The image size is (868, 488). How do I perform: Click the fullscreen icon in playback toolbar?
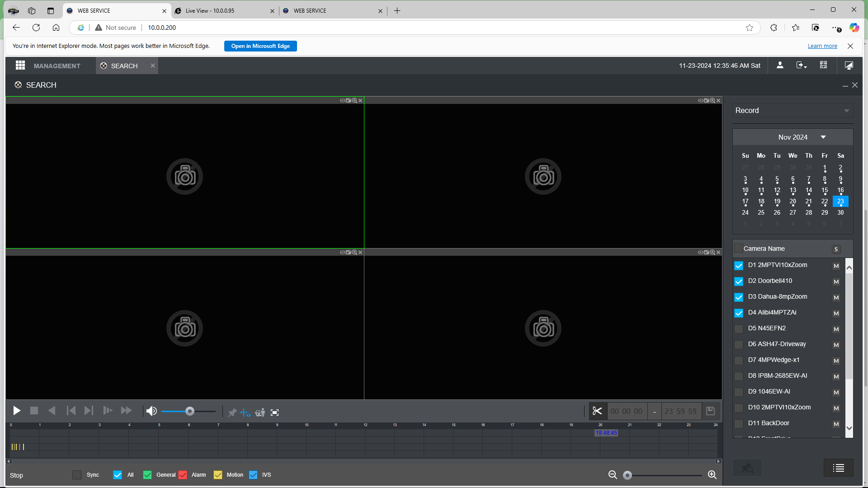pos(274,413)
